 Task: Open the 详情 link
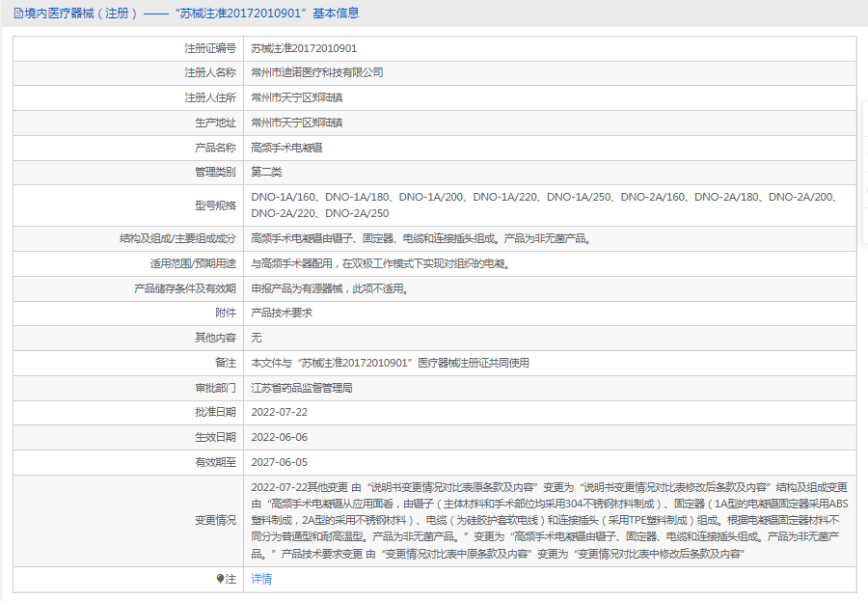[261, 579]
